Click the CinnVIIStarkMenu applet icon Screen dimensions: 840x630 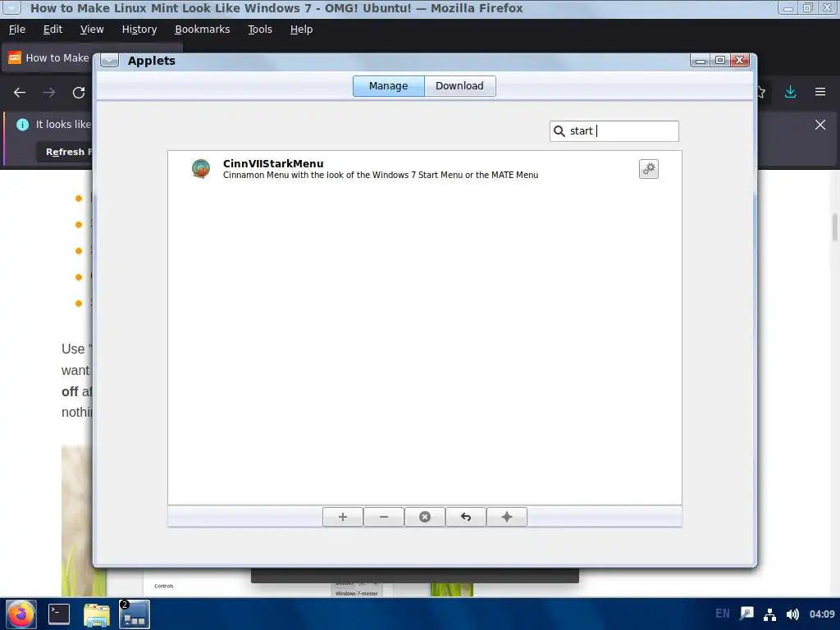click(x=201, y=169)
